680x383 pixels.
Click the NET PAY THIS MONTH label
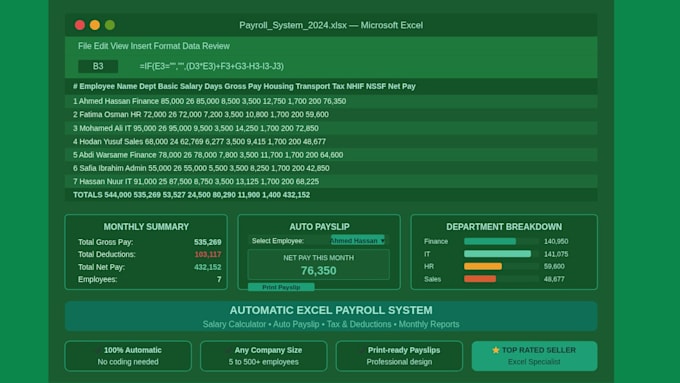click(318, 258)
